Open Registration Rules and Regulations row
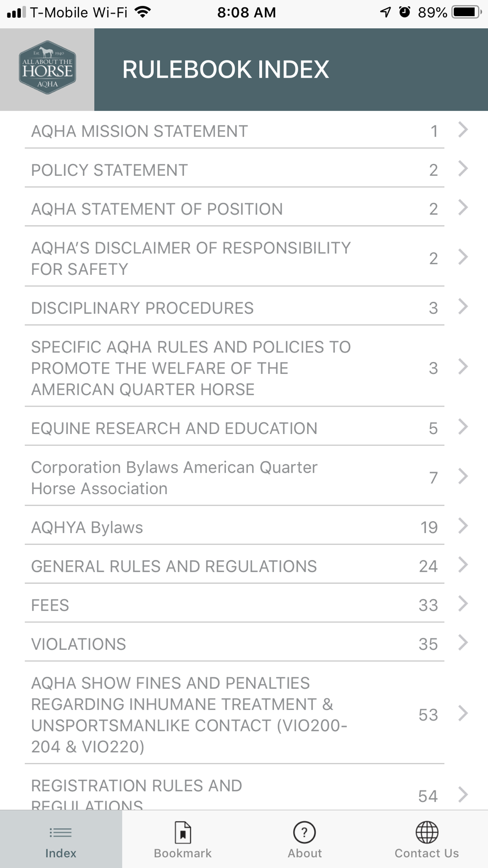Viewport: 488px width, 868px height. [137, 790]
